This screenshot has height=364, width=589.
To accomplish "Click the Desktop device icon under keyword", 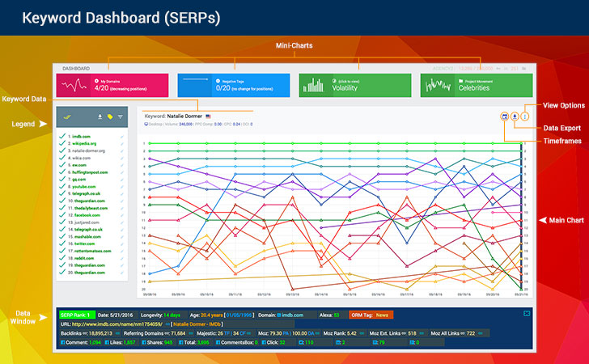I will coord(146,124).
